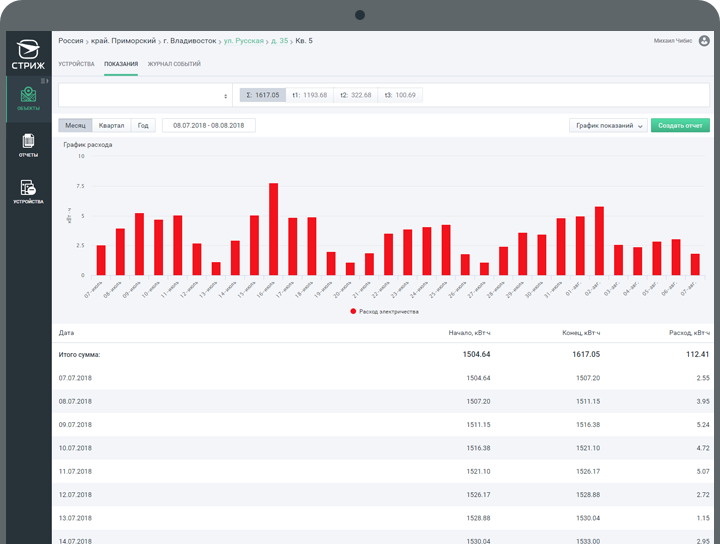Follow the д. 35 breadcrumb link
Image resolution: width=720 pixels, height=544 pixels.
[x=279, y=41]
